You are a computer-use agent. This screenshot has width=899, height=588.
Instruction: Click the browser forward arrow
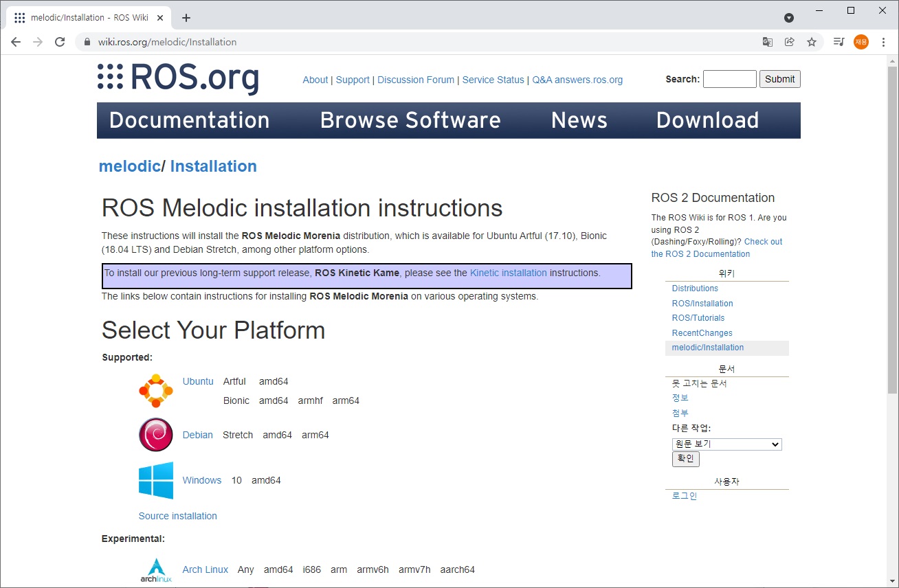pos(38,42)
